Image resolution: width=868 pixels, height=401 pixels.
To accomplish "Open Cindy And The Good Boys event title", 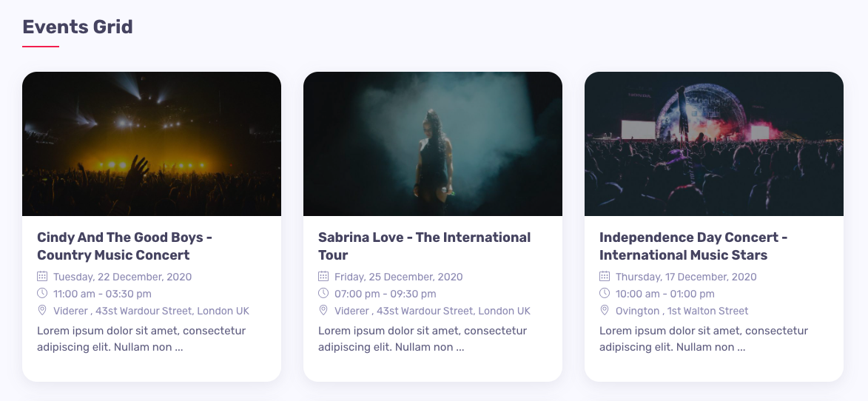I will point(124,246).
